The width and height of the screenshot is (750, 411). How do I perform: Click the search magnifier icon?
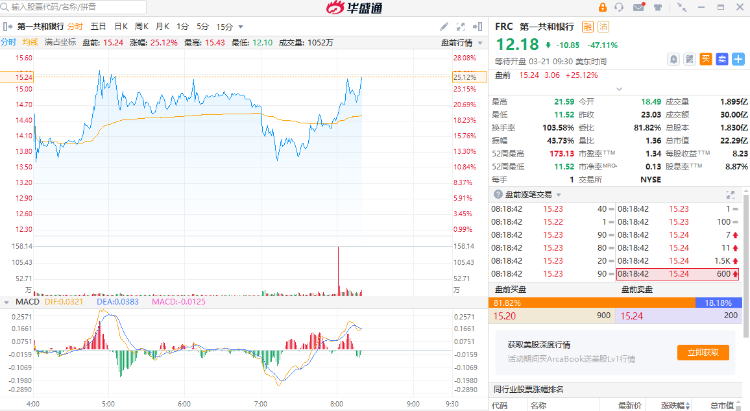5,7
